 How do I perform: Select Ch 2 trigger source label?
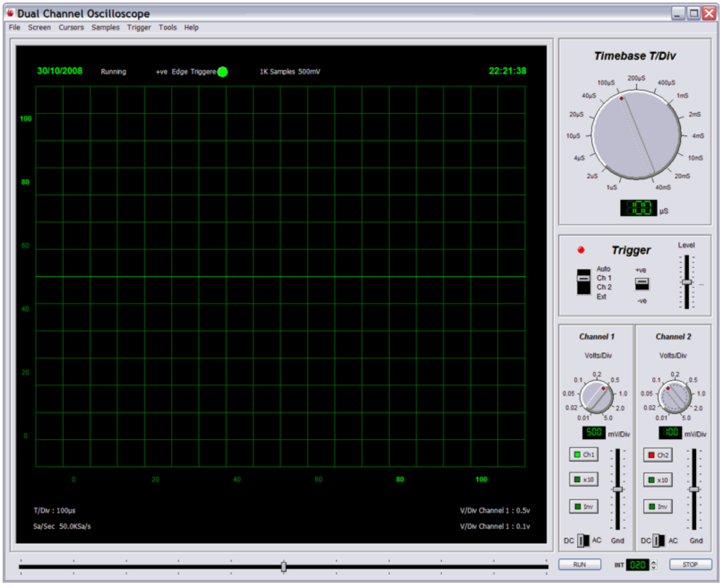pos(604,287)
